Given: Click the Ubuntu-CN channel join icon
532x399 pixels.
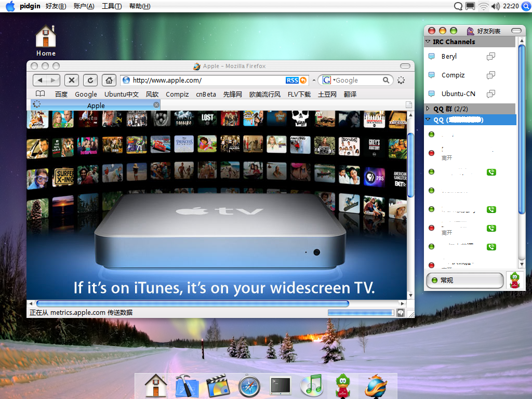Looking at the screenshot, I should 490,94.
